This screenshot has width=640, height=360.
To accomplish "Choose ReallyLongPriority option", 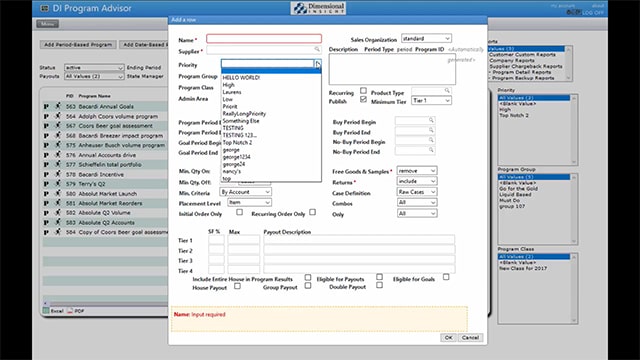I will 271,113.
